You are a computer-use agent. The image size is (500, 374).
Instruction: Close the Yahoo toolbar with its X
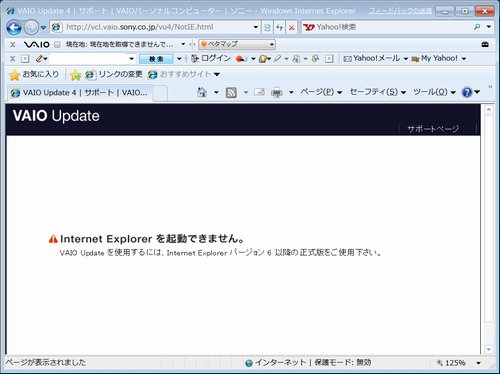pyautogui.click(x=13, y=59)
